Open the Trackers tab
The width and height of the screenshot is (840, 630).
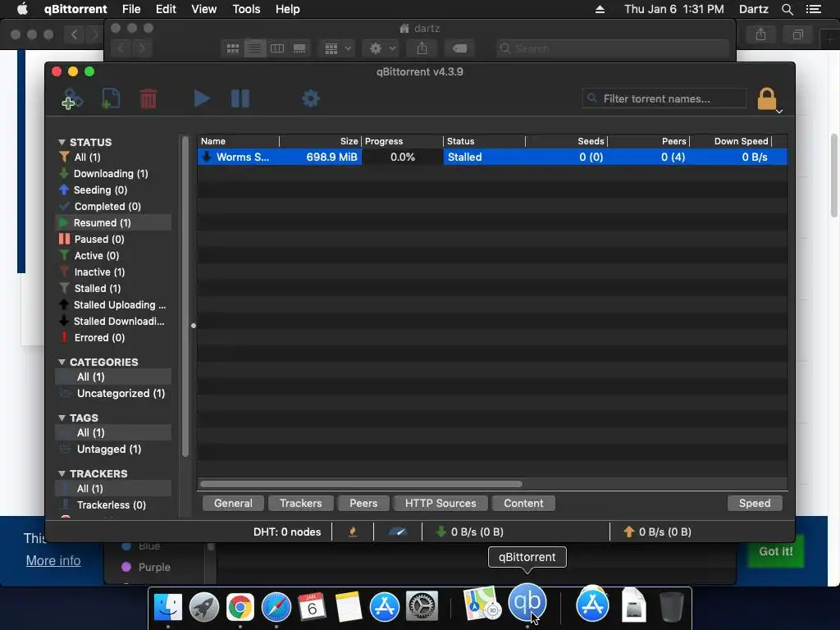point(300,504)
